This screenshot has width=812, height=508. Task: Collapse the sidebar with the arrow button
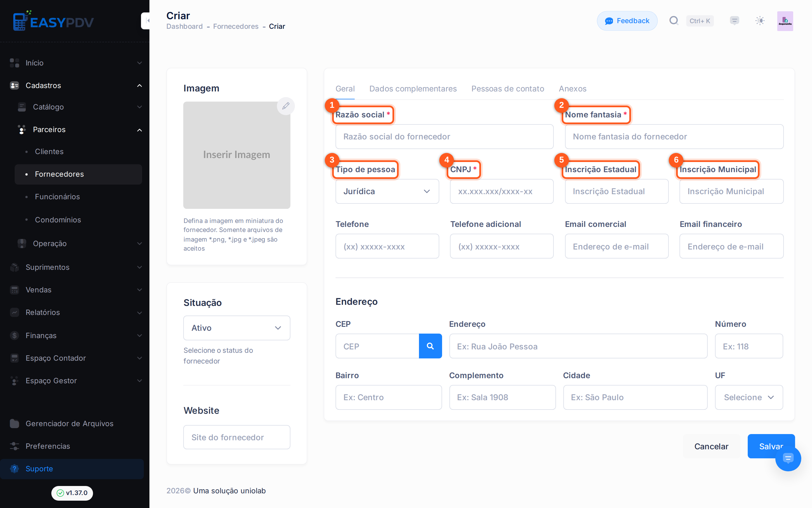coord(145,21)
